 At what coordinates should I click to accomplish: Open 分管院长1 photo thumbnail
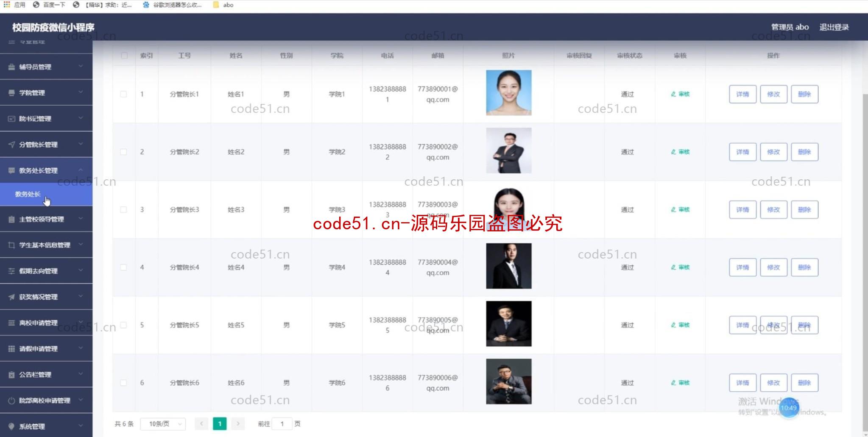pos(508,93)
